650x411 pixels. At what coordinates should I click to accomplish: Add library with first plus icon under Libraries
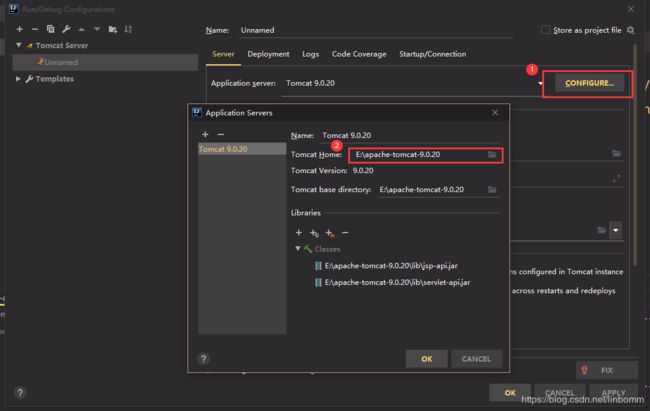298,233
